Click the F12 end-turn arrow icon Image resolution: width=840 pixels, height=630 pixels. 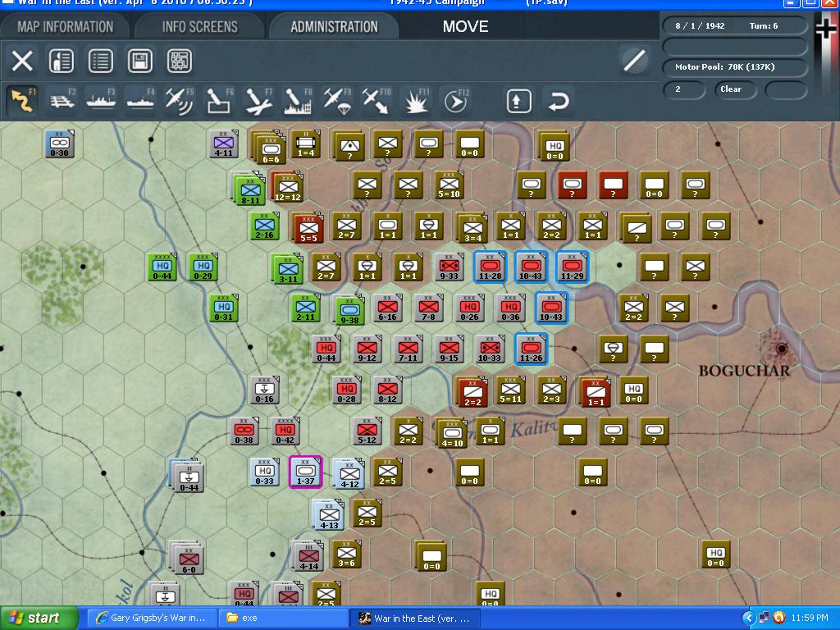point(455,100)
